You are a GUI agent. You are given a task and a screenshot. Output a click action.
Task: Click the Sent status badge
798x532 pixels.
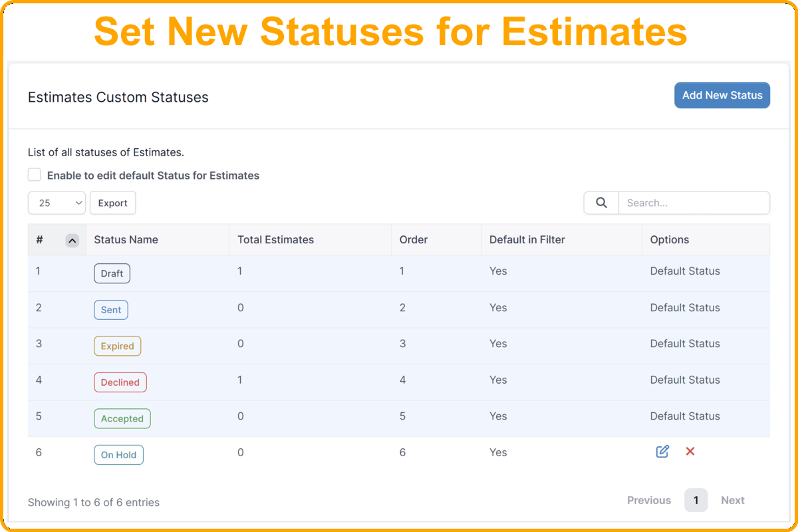[110, 309]
